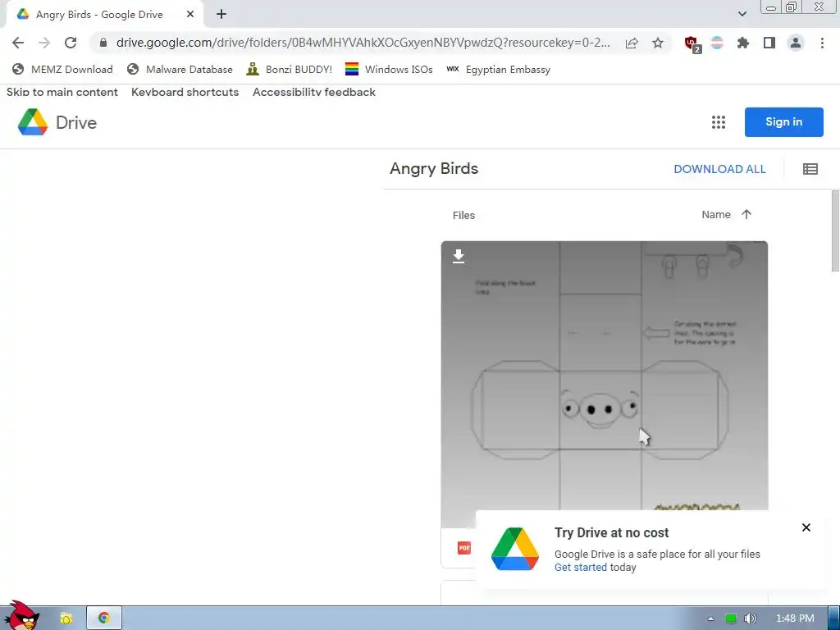The width and height of the screenshot is (840, 630).
Task: Go back using the browser back arrow
Action: (x=18, y=43)
